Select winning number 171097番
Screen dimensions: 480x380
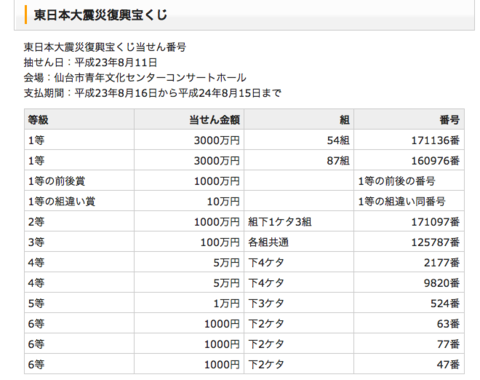(435, 222)
